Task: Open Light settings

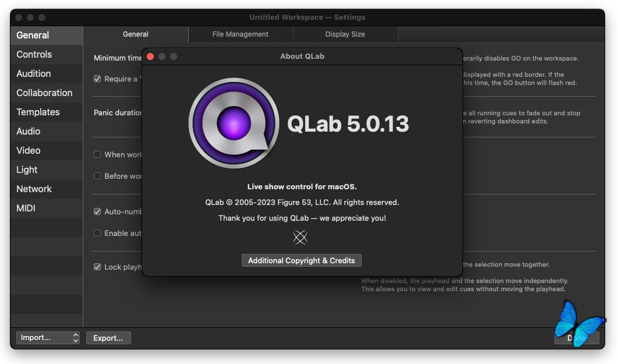Action: pyautogui.click(x=47, y=170)
